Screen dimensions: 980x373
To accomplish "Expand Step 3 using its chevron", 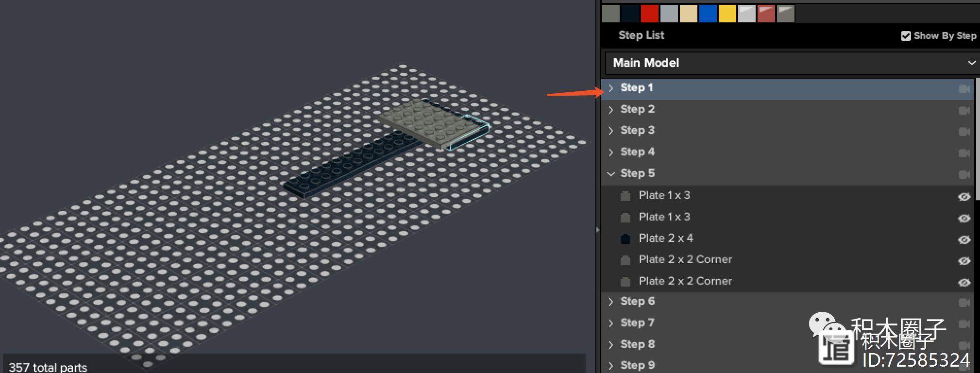I will [x=611, y=131].
